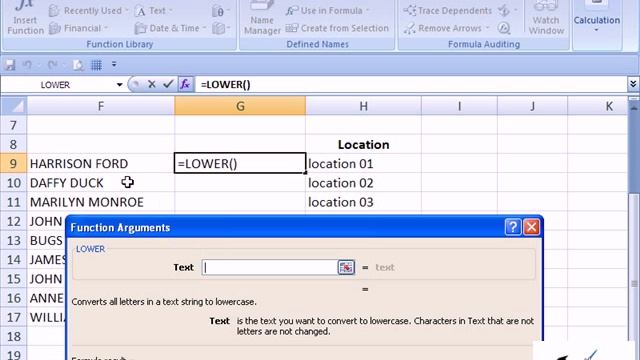Open the Financial functions dropdown
Screen dimensions: 640x360
pos(78,28)
